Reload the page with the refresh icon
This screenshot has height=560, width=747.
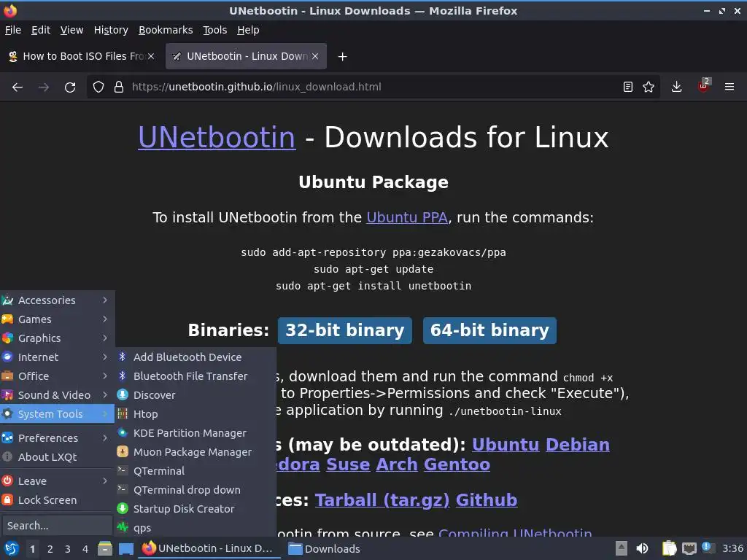coord(70,87)
